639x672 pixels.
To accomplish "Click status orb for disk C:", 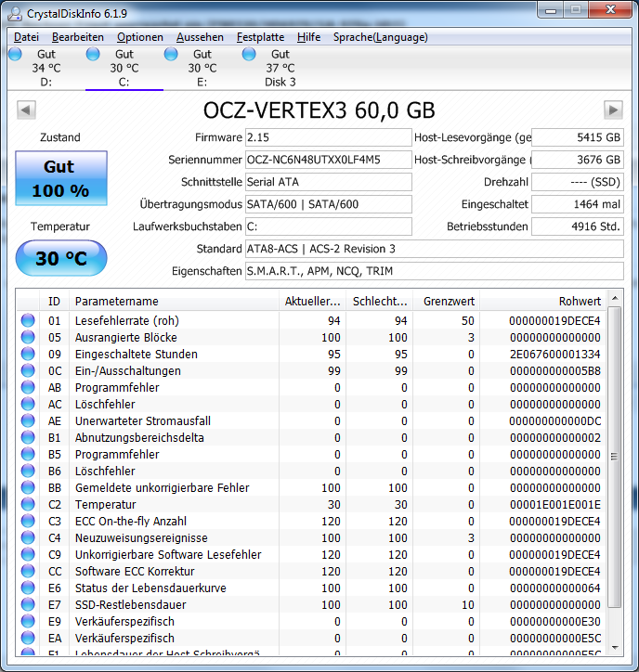I will [x=93, y=54].
